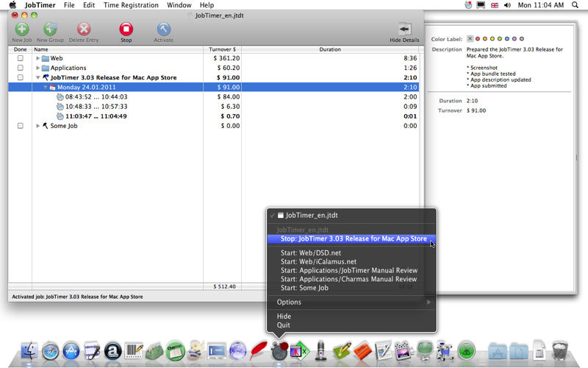Start Applications/Charmas Manual Review from Dock menu

pos(352,279)
